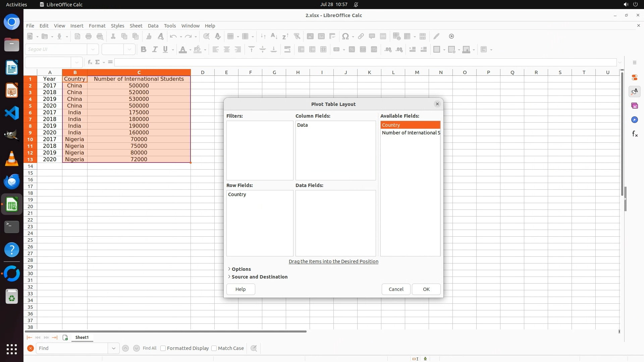Open the Sidebar Styles panel icon
Screen dimensions: 644x362
(634, 92)
